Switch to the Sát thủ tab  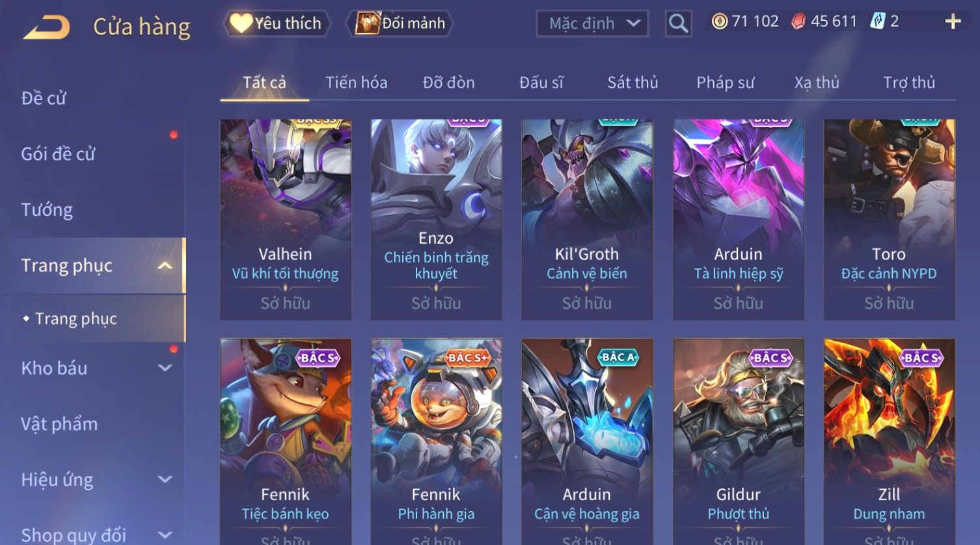pos(633,83)
